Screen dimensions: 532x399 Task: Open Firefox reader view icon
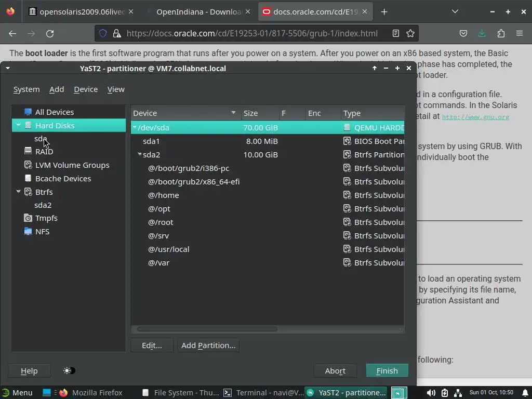click(395, 33)
